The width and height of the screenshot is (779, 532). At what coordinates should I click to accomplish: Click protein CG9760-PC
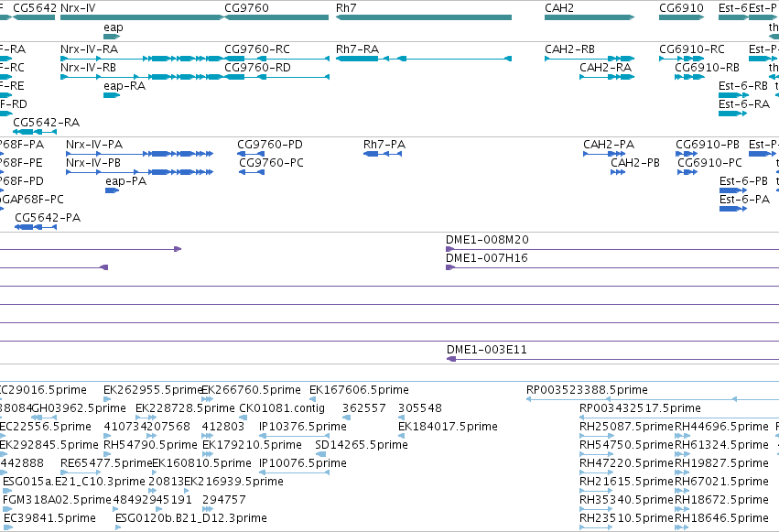point(252,172)
